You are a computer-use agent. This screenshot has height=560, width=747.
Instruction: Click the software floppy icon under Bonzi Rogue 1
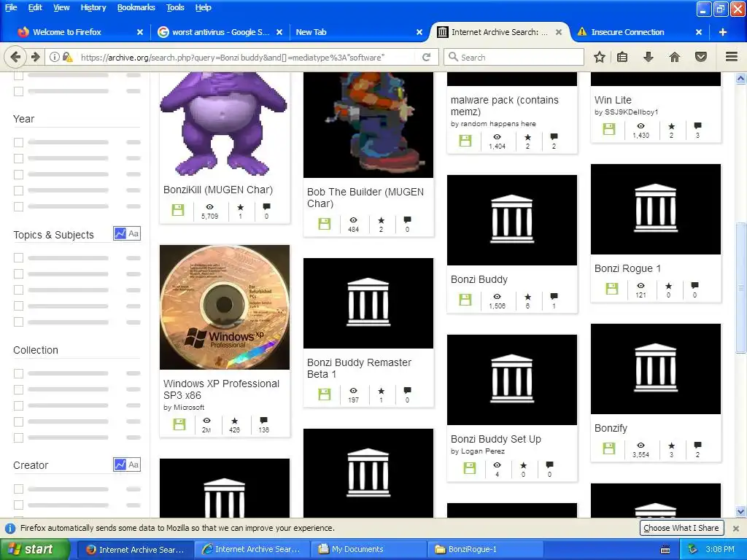[x=612, y=289]
